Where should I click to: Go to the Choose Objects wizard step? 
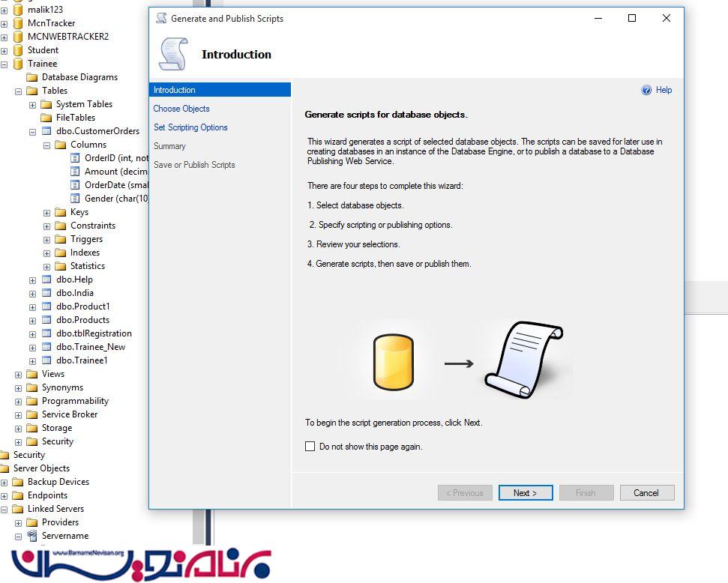(181, 109)
